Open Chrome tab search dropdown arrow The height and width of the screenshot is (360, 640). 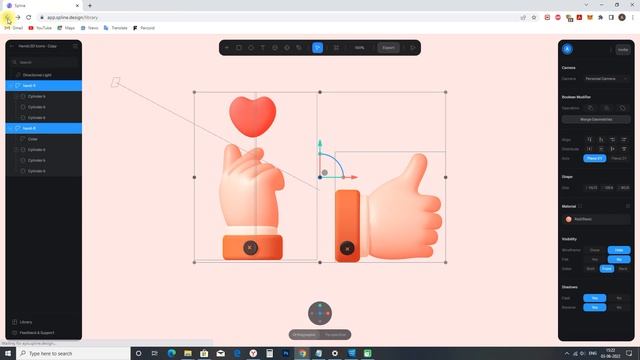click(587, 5)
